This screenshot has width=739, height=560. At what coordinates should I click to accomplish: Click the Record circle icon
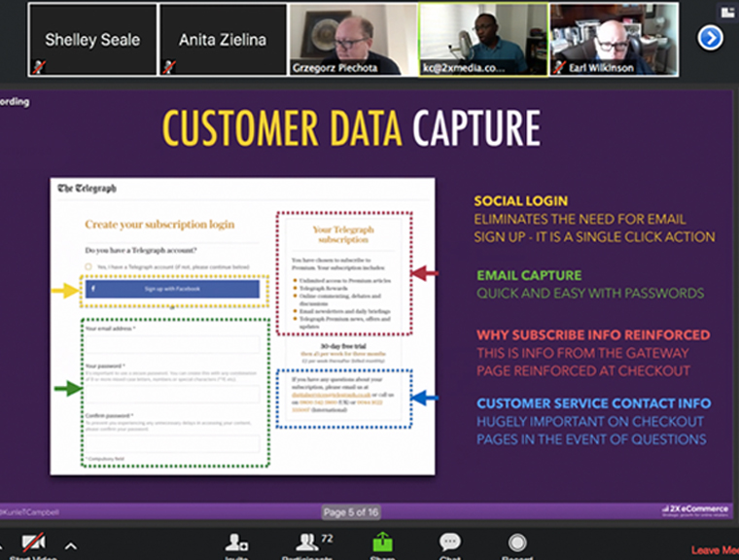(x=517, y=542)
